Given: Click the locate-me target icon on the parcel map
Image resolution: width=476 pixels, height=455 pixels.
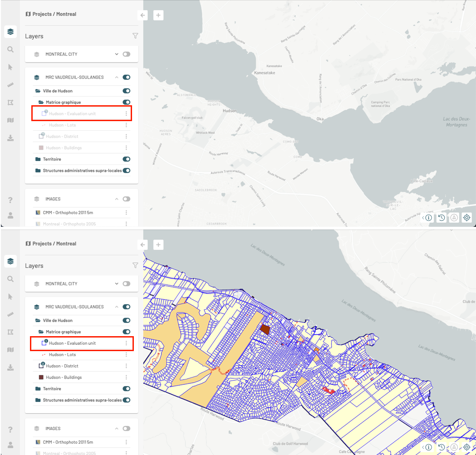Looking at the screenshot, I should tap(466, 447).
